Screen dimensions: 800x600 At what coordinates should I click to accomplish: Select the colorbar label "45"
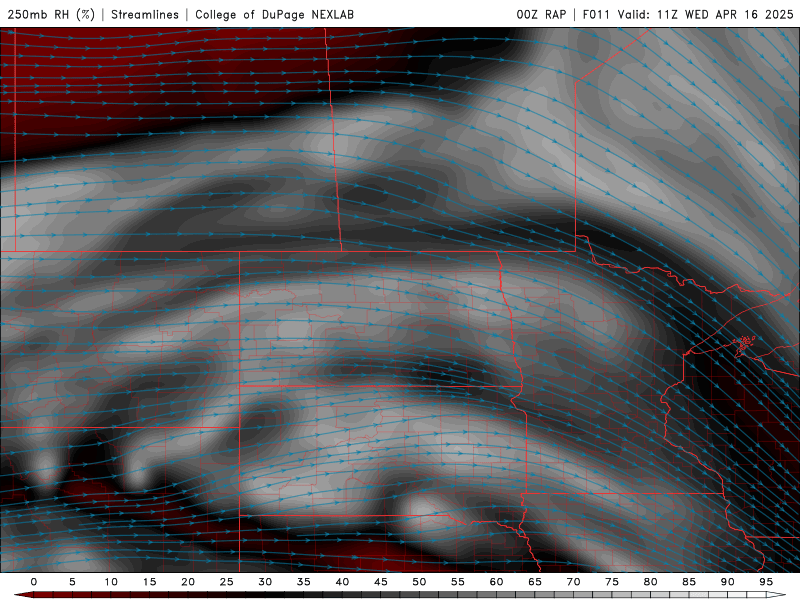coord(381,582)
